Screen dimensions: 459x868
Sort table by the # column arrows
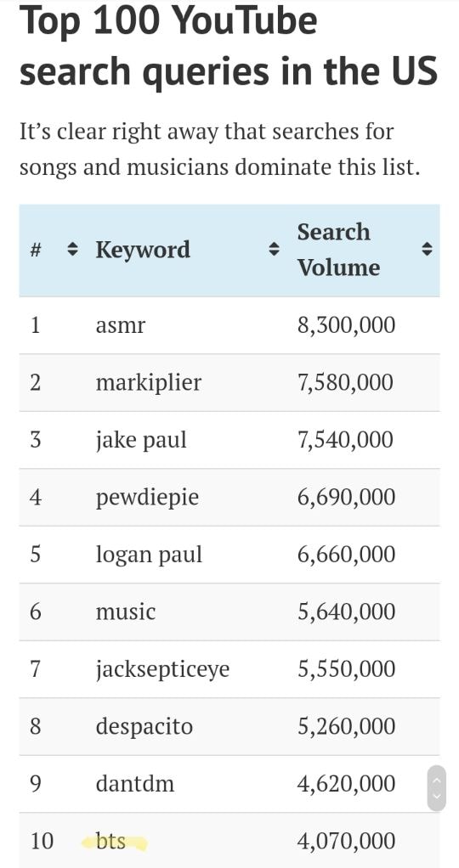72,251
